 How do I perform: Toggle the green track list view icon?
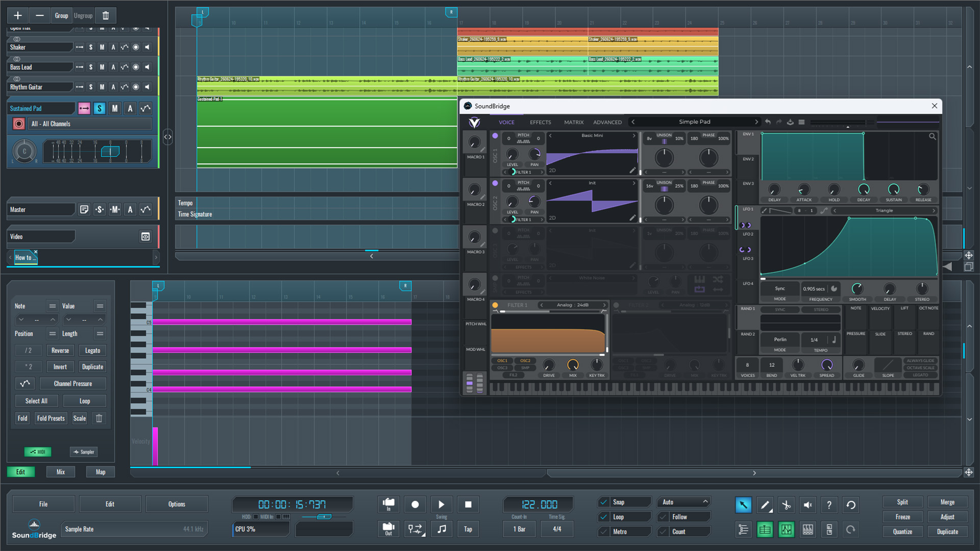point(765,530)
